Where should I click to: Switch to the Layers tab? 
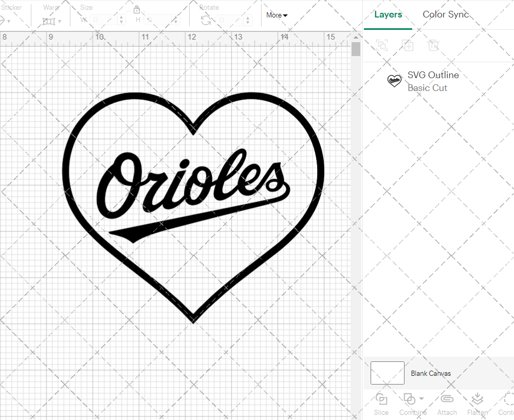pos(388,14)
